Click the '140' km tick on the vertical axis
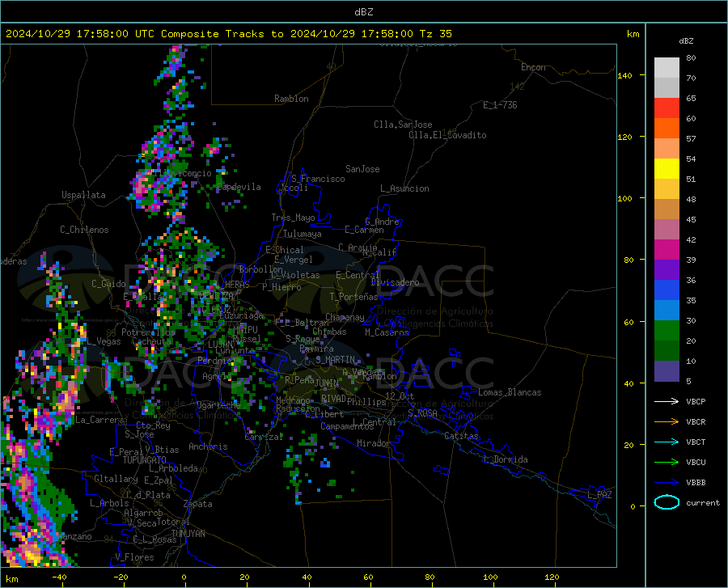 point(624,75)
